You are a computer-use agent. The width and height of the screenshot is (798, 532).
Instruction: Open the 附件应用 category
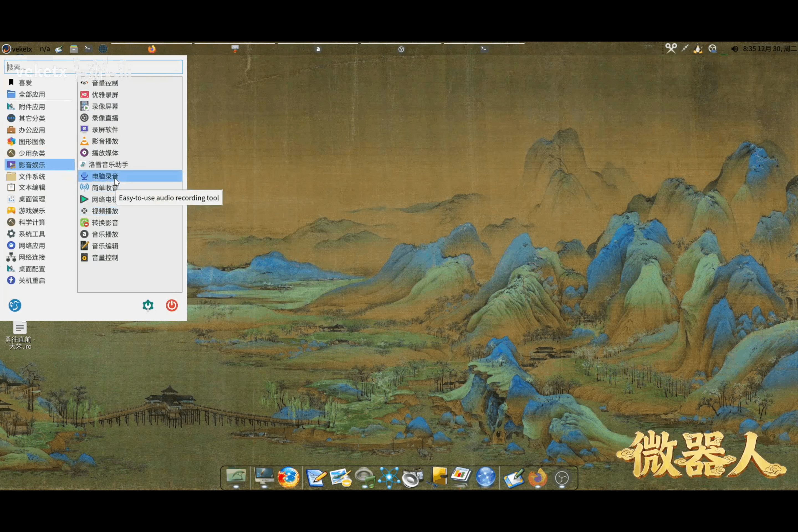[x=40, y=107]
